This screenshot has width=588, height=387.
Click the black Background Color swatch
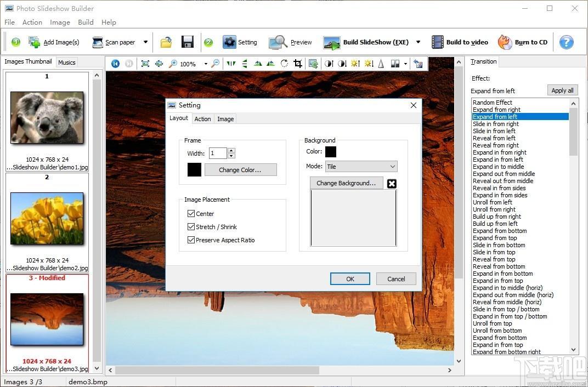tap(331, 152)
